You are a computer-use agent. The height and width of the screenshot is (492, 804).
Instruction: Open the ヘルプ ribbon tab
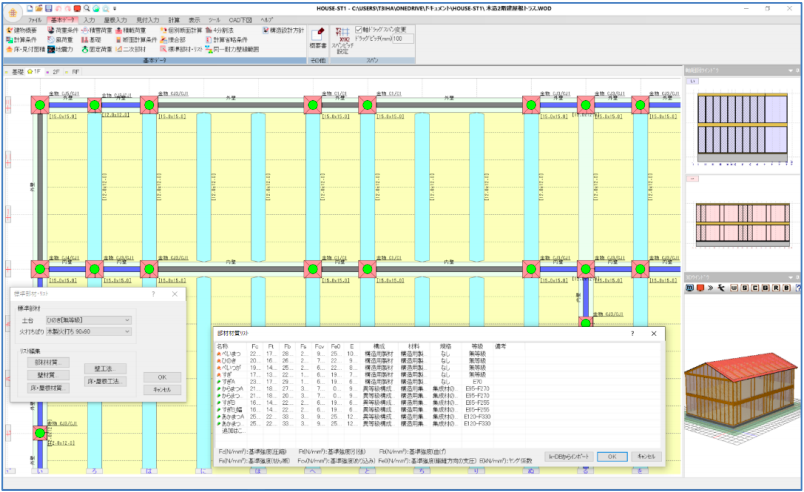[267, 20]
